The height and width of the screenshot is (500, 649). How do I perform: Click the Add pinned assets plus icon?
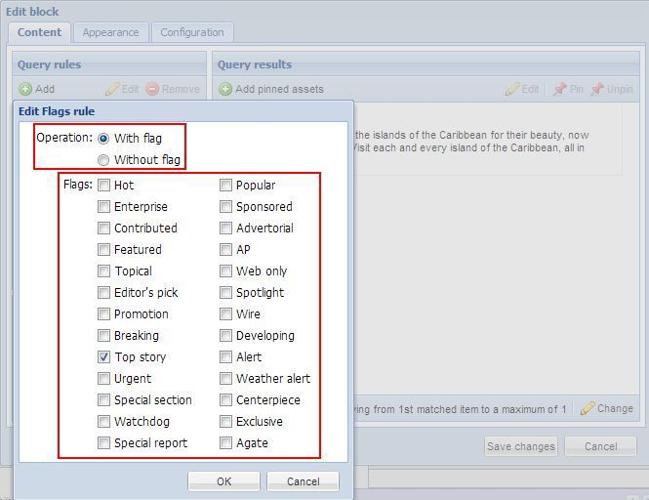225,89
